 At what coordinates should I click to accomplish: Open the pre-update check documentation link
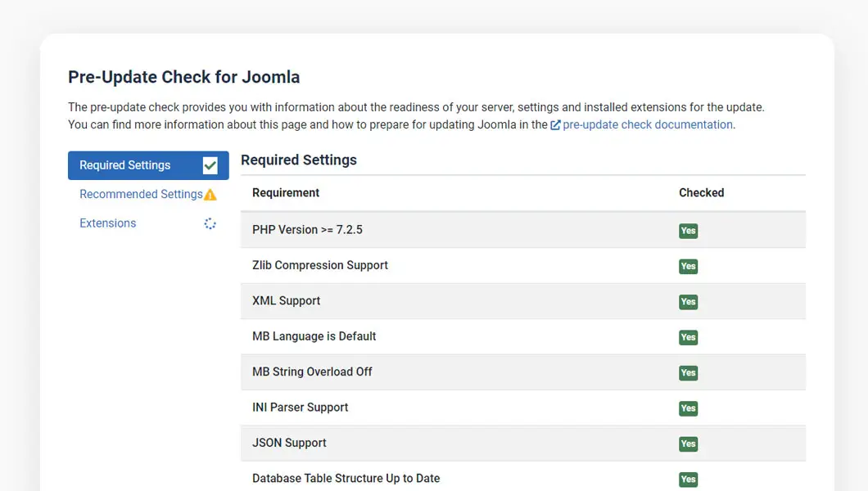click(x=648, y=124)
